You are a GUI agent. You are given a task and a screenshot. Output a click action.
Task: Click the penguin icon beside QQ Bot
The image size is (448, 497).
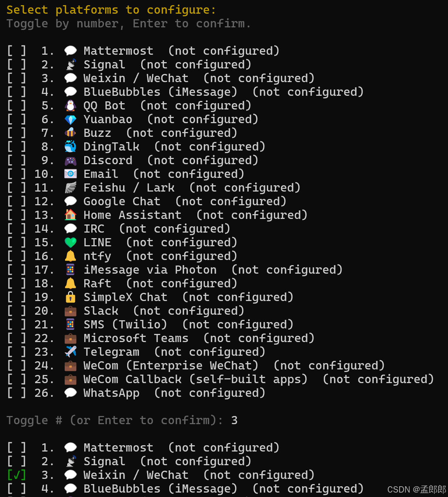click(x=70, y=106)
